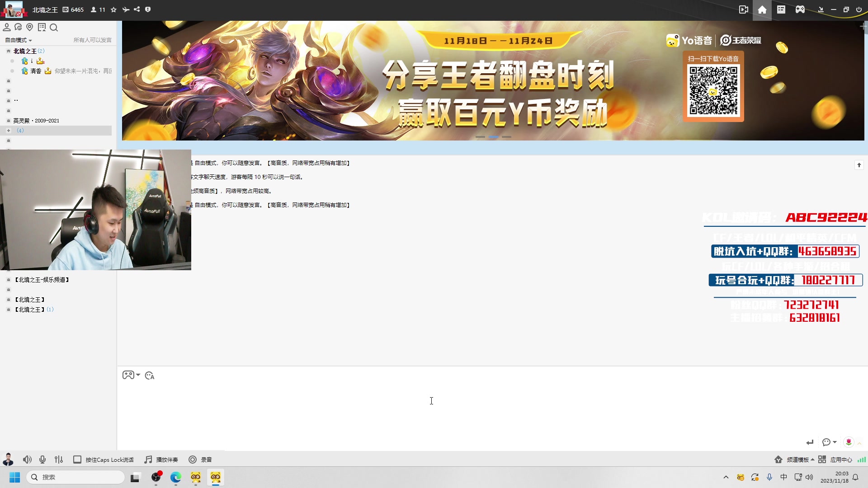Image resolution: width=868 pixels, height=488 pixels.
Task: Click the streamer webcam video overlay
Action: [x=95, y=210]
